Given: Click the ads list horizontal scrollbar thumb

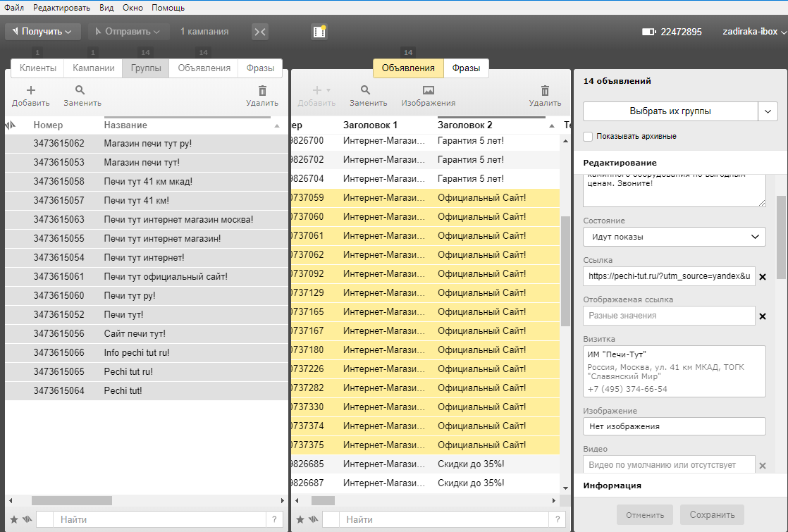Looking at the screenshot, I should (323, 501).
